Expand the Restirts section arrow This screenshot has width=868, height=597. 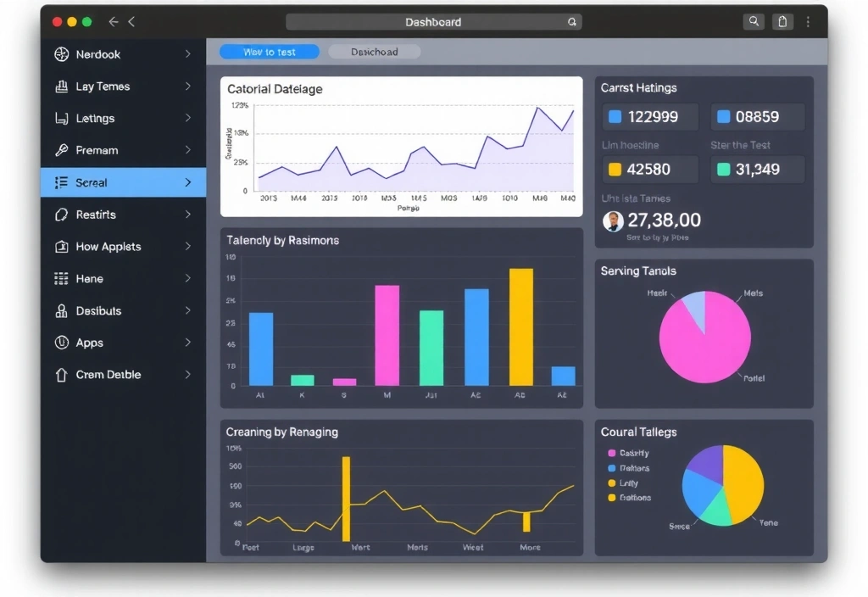pos(187,215)
